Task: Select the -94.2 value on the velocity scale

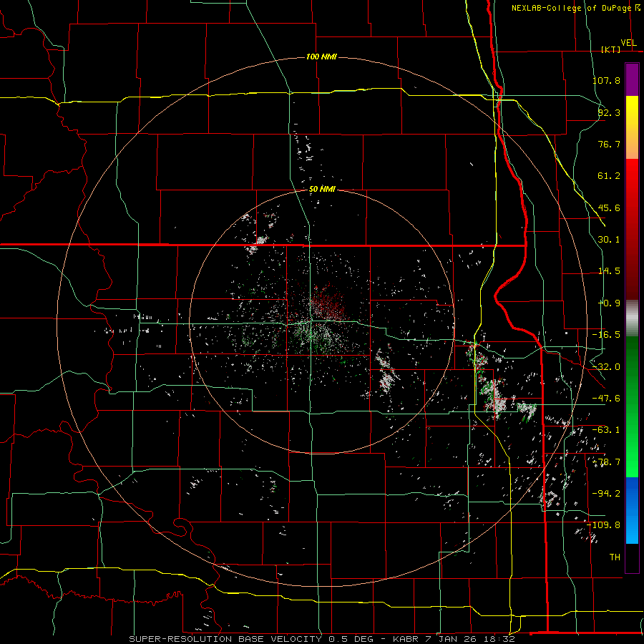Action: (x=606, y=494)
